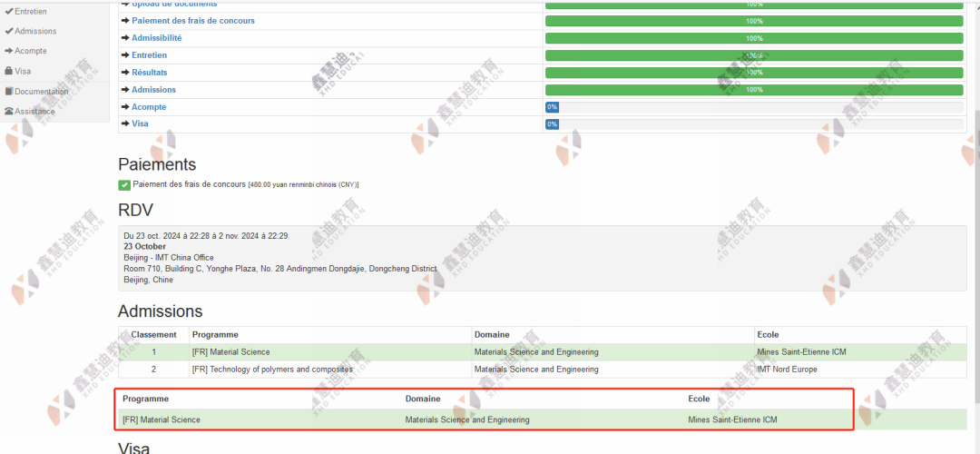Open the Paiement des frais de concours link
Image resolution: width=980 pixels, height=454 pixels.
[x=193, y=21]
